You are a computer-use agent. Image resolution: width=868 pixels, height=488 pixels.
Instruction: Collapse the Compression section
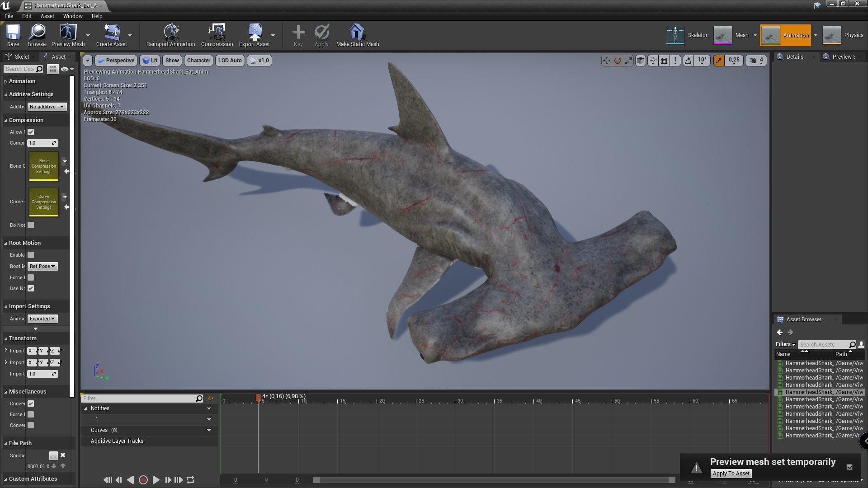[x=6, y=120]
